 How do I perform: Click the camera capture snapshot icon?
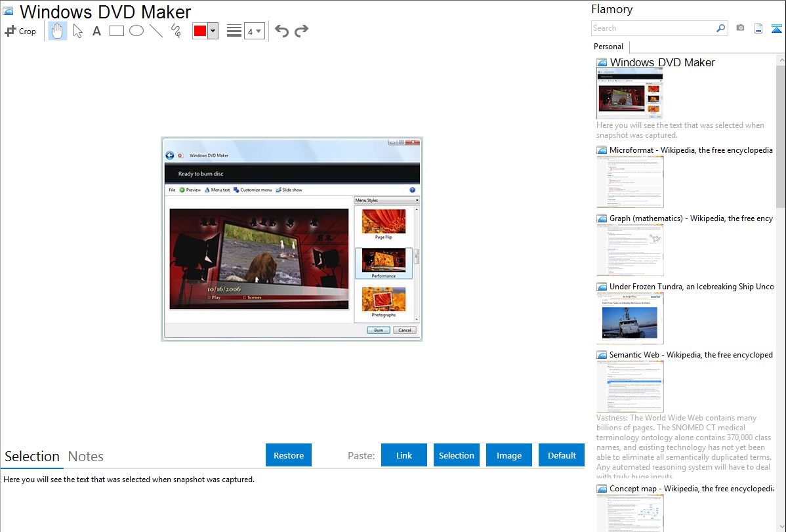click(740, 28)
